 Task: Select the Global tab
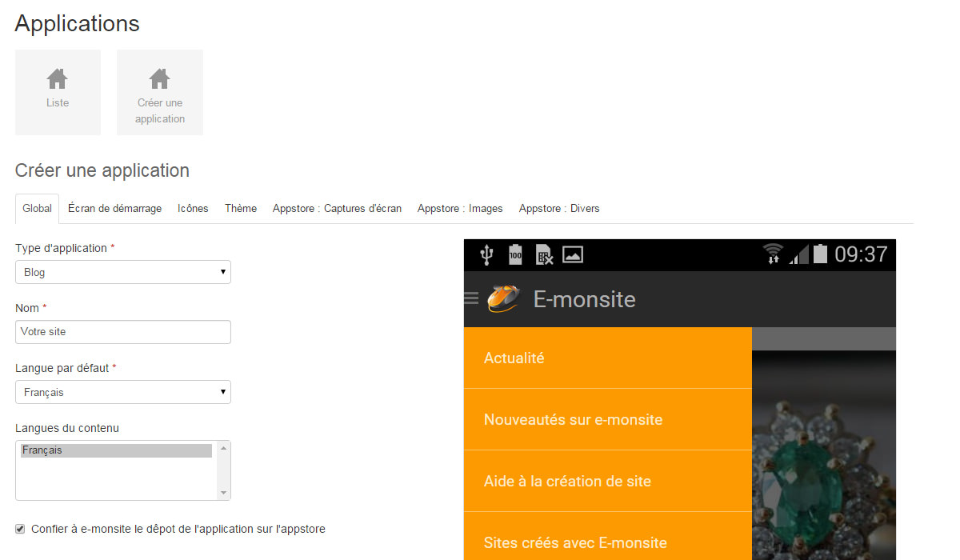click(x=37, y=208)
